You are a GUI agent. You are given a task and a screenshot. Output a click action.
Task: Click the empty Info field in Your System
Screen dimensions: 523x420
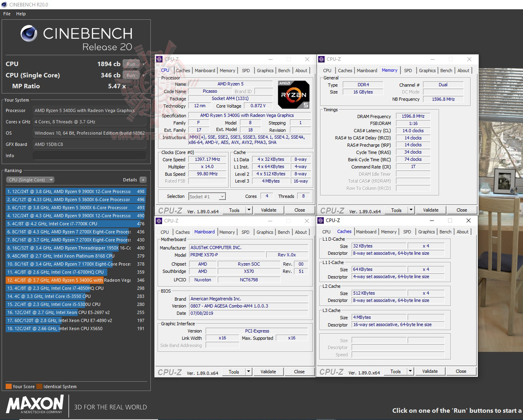90,156
